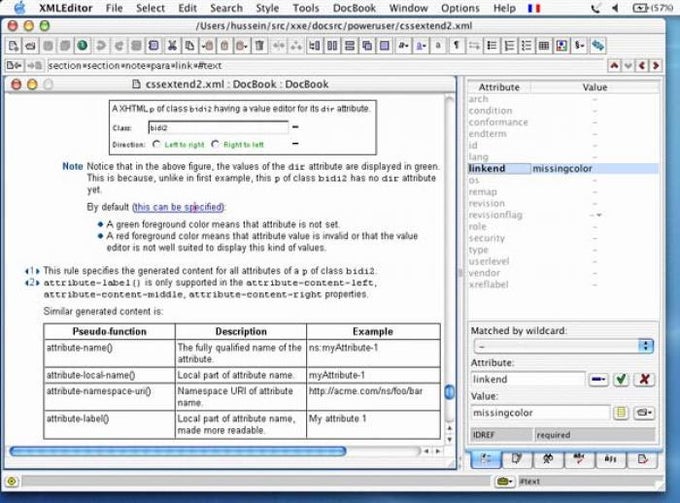Click the red up arrow in node path bar

pyautogui.click(x=614, y=65)
